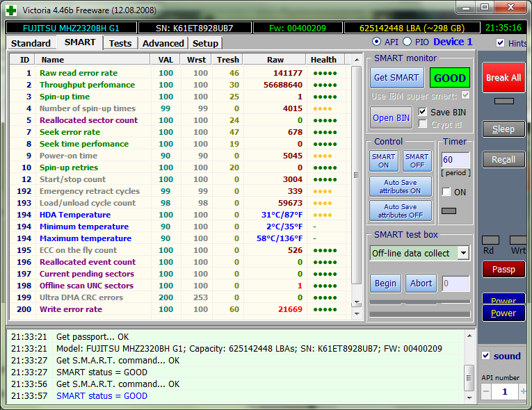The height and width of the screenshot is (410, 532).
Task: Open the Tests tab
Action: tap(120, 43)
